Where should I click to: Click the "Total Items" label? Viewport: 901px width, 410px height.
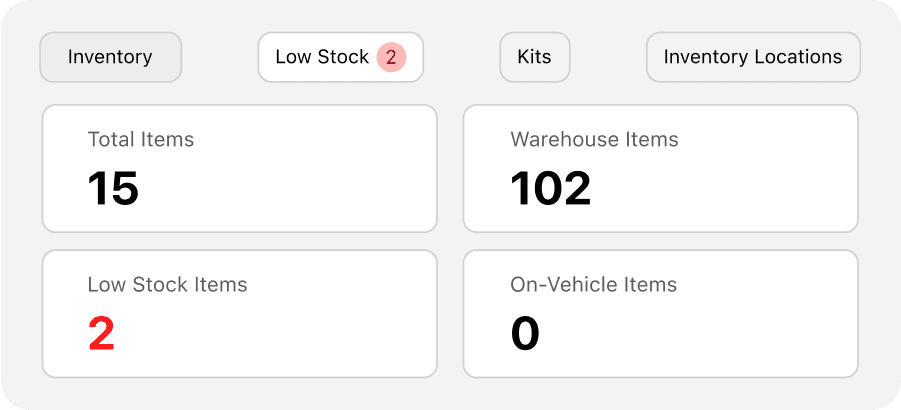click(x=141, y=139)
